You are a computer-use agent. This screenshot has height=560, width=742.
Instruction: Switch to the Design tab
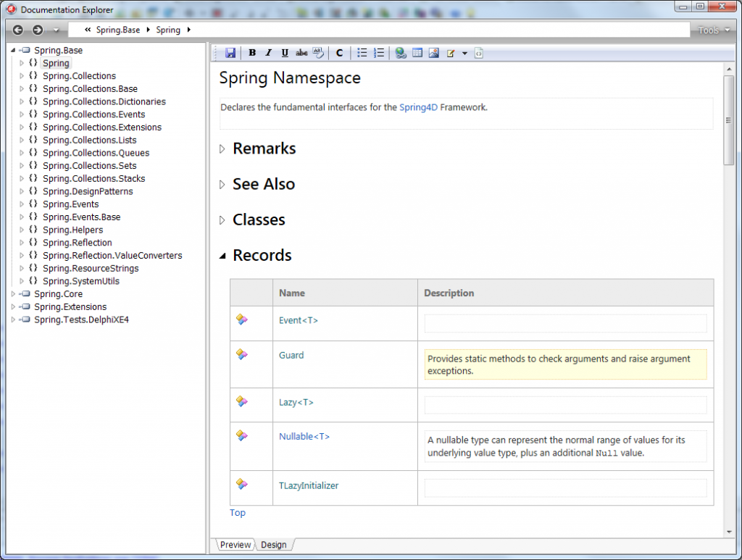[x=275, y=545]
